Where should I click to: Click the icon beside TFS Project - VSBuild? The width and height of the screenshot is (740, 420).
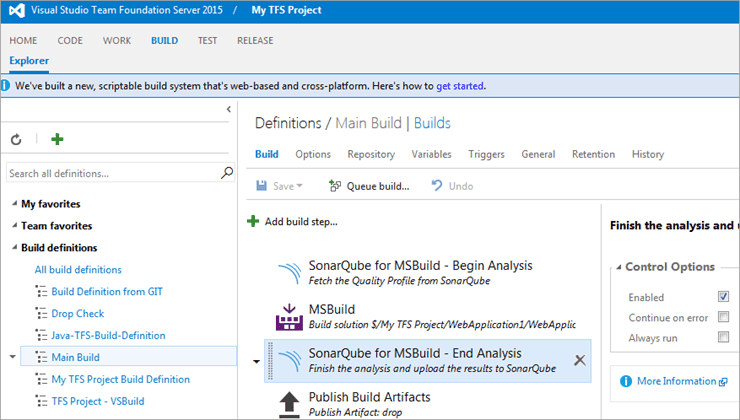[42, 401]
